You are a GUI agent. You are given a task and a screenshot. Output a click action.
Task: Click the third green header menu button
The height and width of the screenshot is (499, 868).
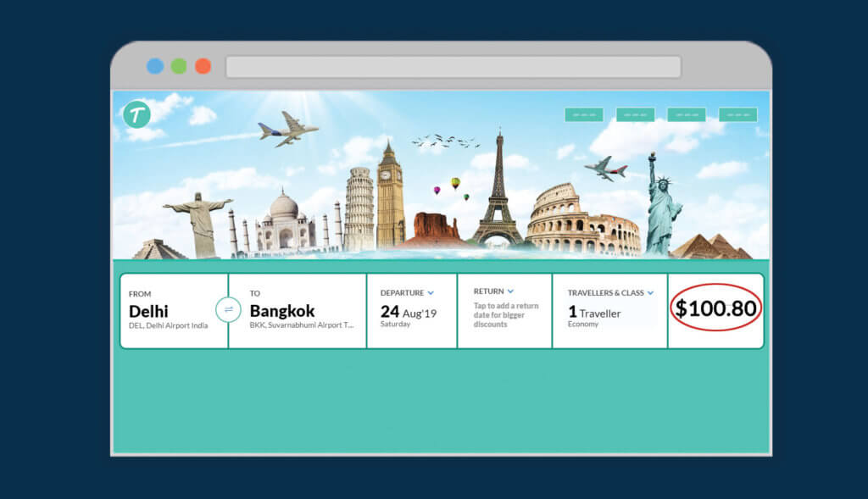click(x=687, y=114)
